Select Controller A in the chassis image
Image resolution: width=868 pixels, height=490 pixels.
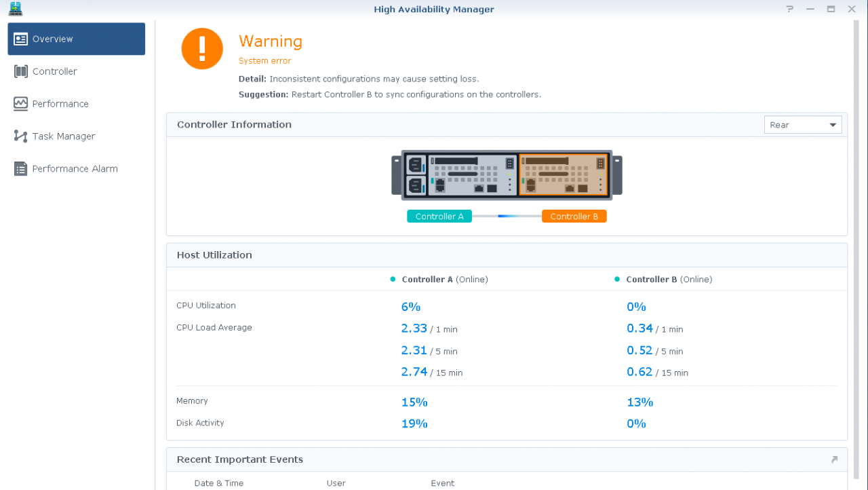tap(472, 175)
